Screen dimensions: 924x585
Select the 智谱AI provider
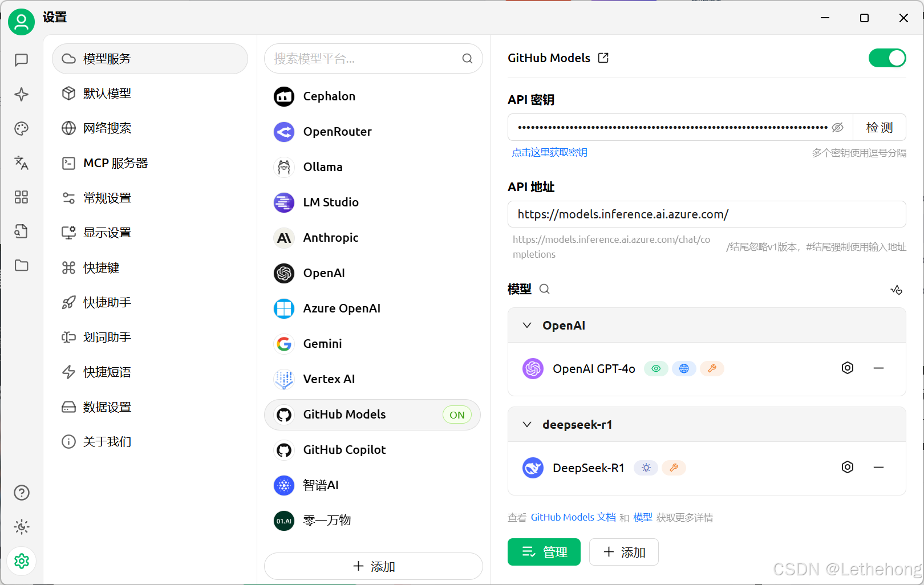pyautogui.click(x=372, y=485)
